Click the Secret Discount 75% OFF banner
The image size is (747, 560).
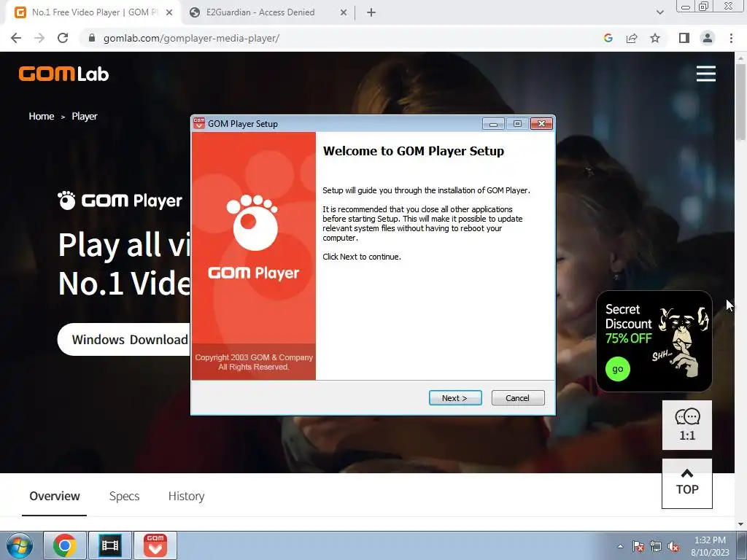pos(654,341)
